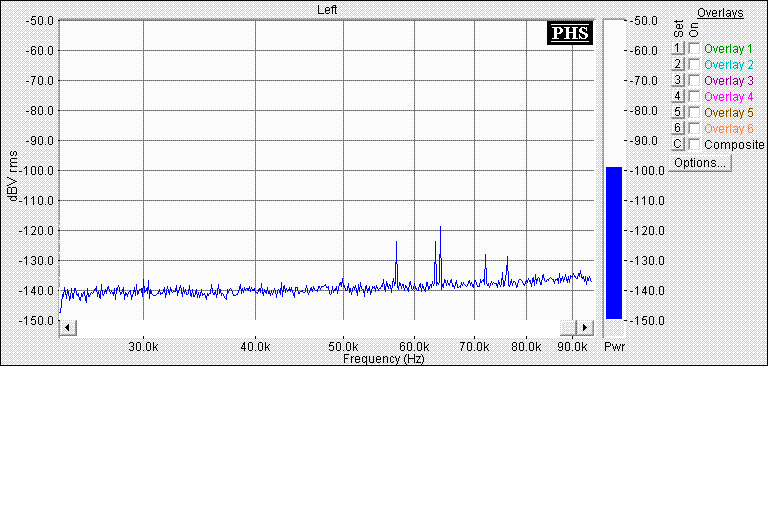The height and width of the screenshot is (512, 768).
Task: Click the 'Overlay 4' magenta label
Action: click(728, 97)
